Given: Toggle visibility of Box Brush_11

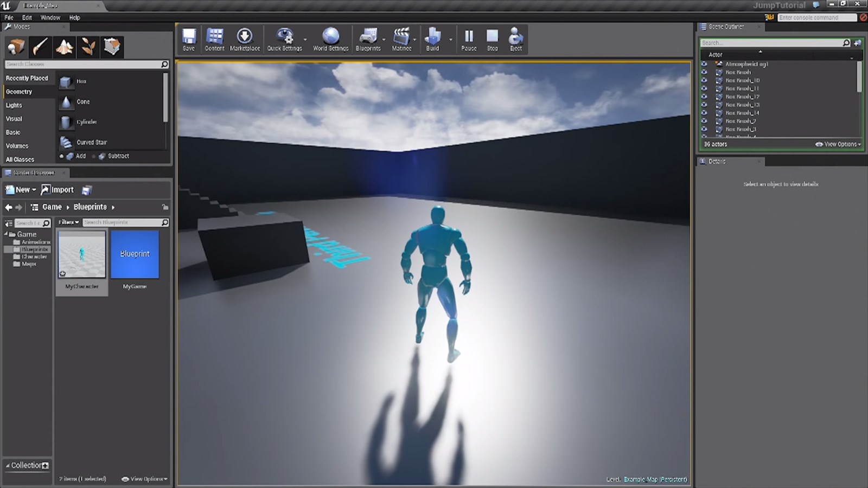Looking at the screenshot, I should click(704, 88).
